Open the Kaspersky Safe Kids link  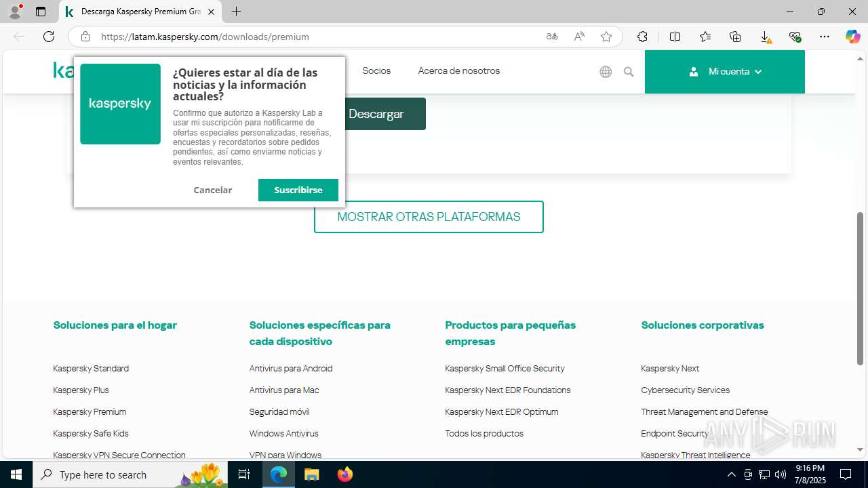click(91, 434)
